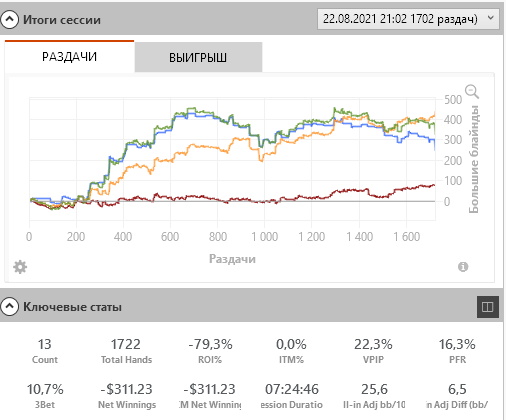Click the Total Hands 1722 stat

click(x=126, y=351)
